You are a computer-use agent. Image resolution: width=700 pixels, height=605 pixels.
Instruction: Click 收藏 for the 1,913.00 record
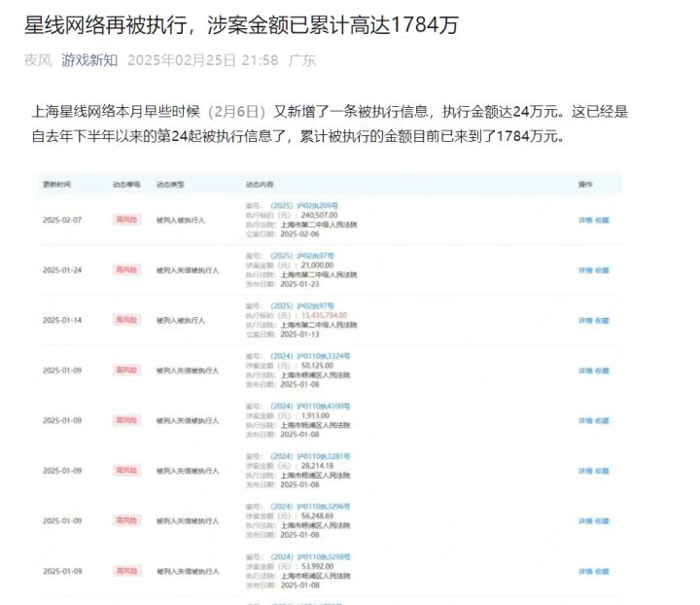pos(602,420)
